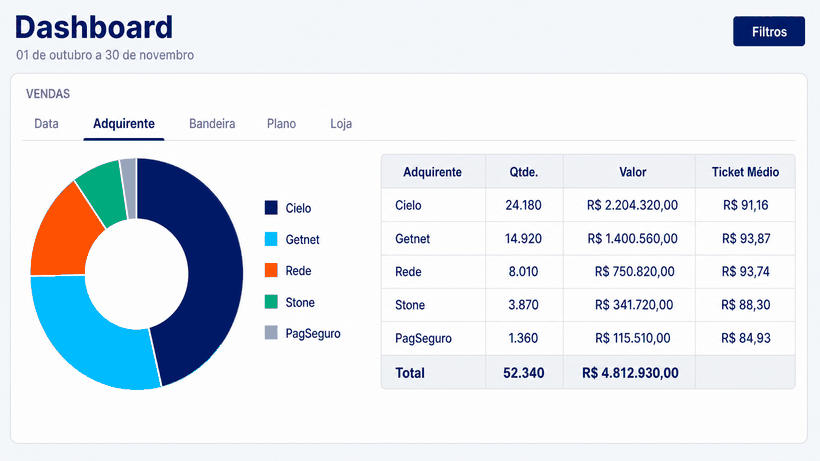The height and width of the screenshot is (461, 820).
Task: Open the Loja tab
Action: (341, 124)
